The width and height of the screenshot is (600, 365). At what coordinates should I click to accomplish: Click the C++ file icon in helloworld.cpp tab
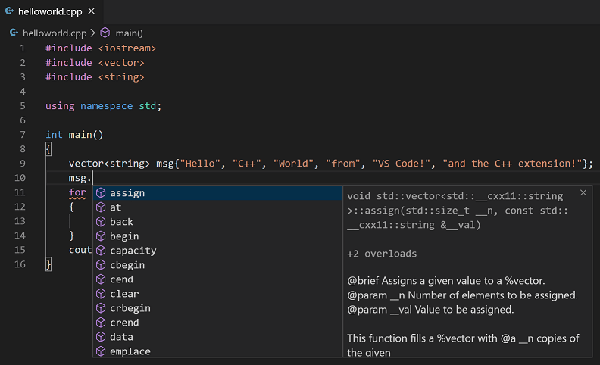[9, 11]
